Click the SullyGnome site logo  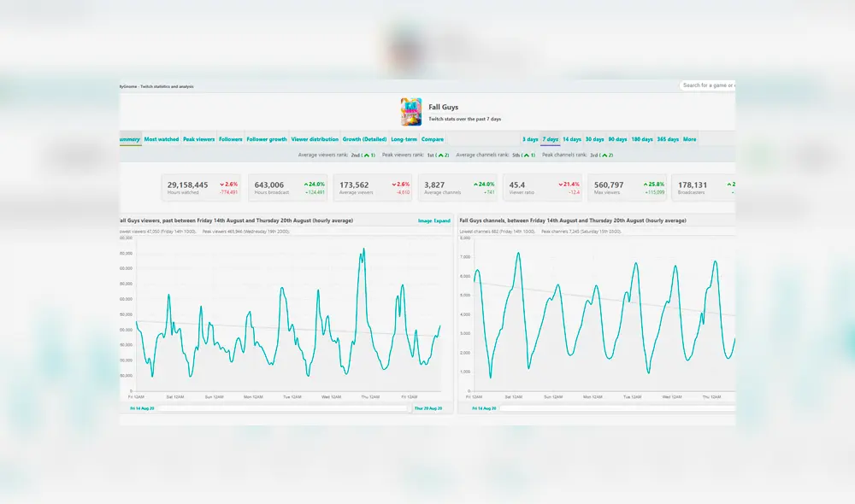[x=128, y=85]
